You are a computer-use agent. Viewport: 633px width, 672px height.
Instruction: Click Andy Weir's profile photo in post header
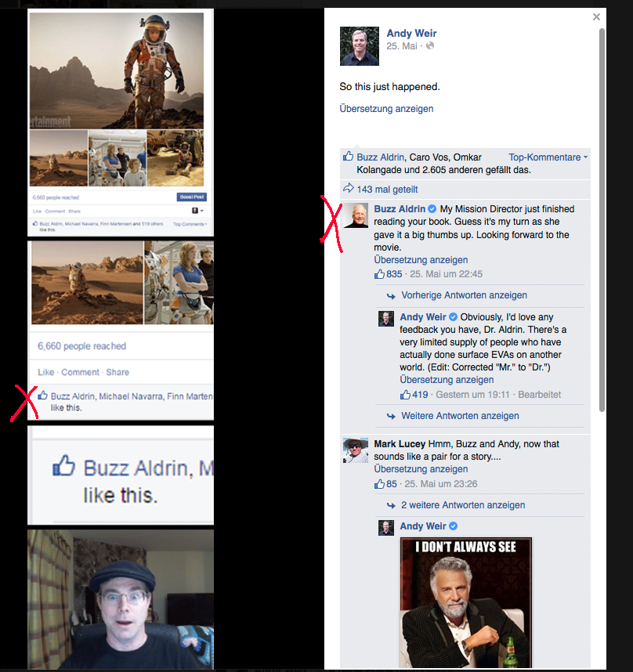pos(359,46)
